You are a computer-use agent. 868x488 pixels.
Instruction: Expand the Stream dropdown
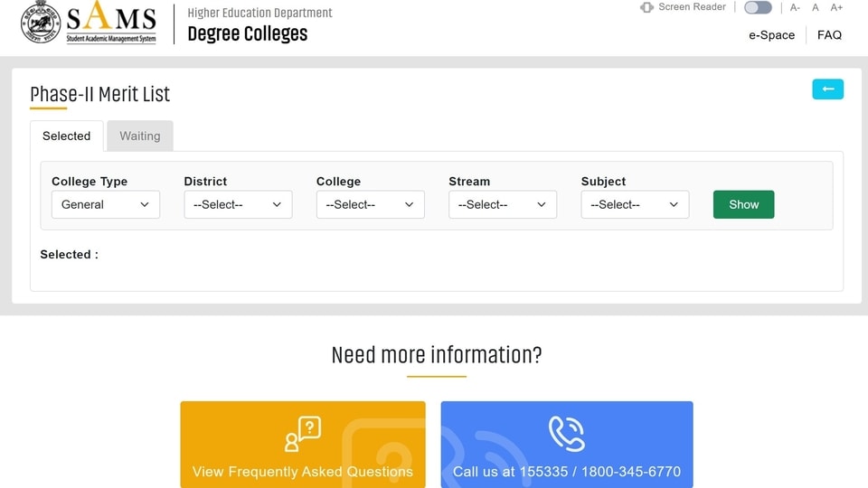pyautogui.click(x=503, y=205)
